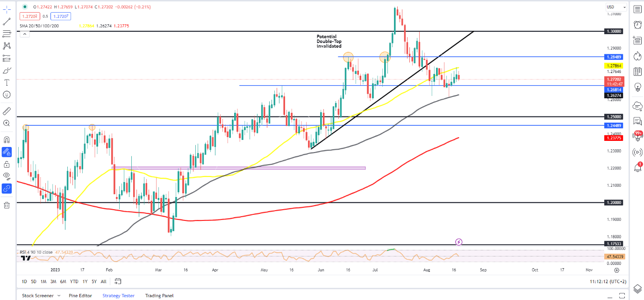Image resolution: width=644 pixels, height=300 pixels.
Task: Open the list-with-plus sidebar panel
Action: [637, 40]
